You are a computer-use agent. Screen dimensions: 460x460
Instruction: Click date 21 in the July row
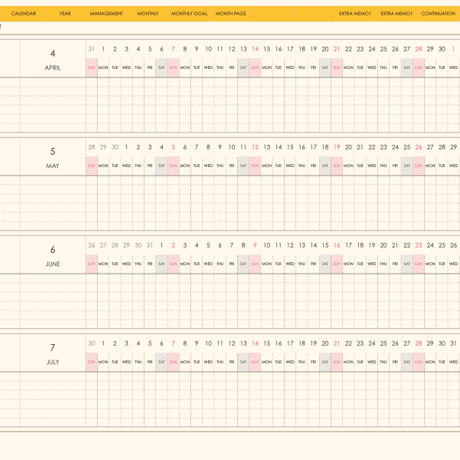click(337, 343)
